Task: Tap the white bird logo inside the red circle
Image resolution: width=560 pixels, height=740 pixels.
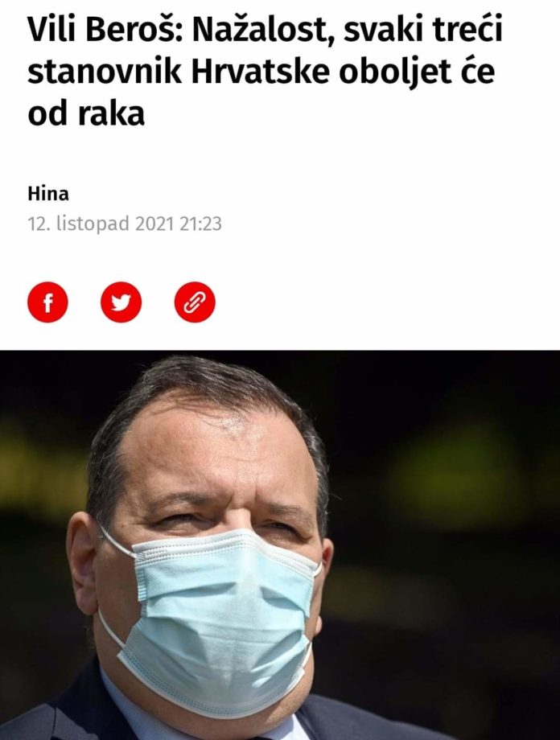Action: tap(121, 302)
